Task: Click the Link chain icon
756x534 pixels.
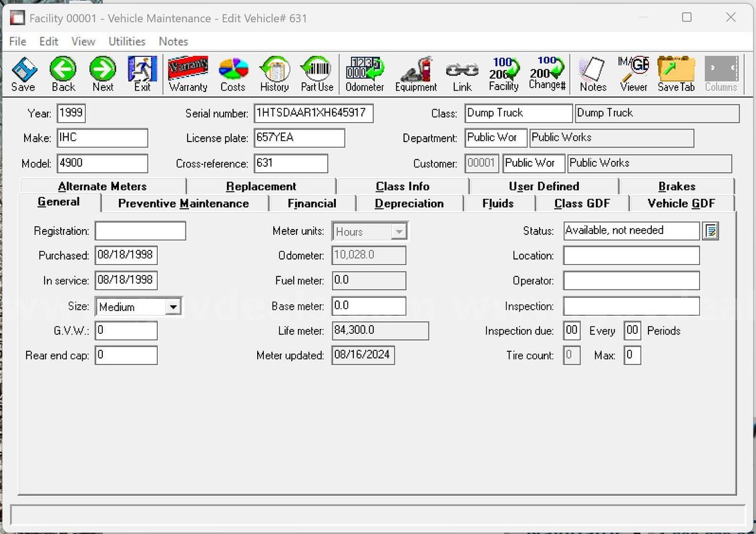Action: [462, 73]
